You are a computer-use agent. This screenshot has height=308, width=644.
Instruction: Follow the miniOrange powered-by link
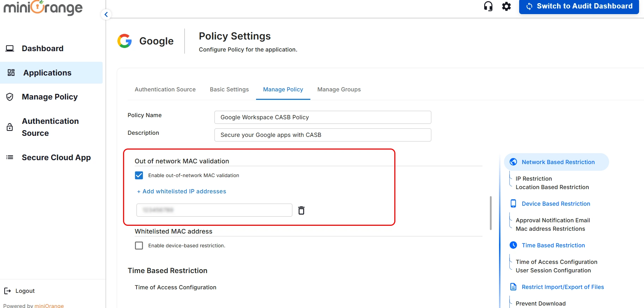tap(49, 306)
